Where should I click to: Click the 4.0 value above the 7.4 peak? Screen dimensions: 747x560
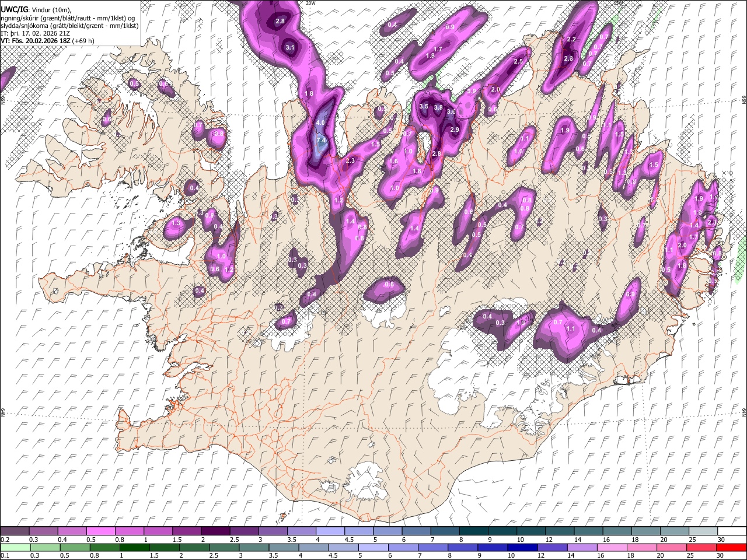click(320, 123)
